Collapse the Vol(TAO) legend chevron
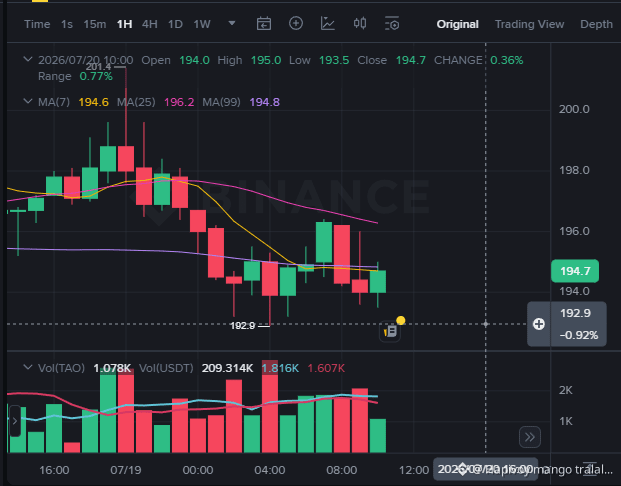Viewport: 621px width, 486px height. pos(28,367)
